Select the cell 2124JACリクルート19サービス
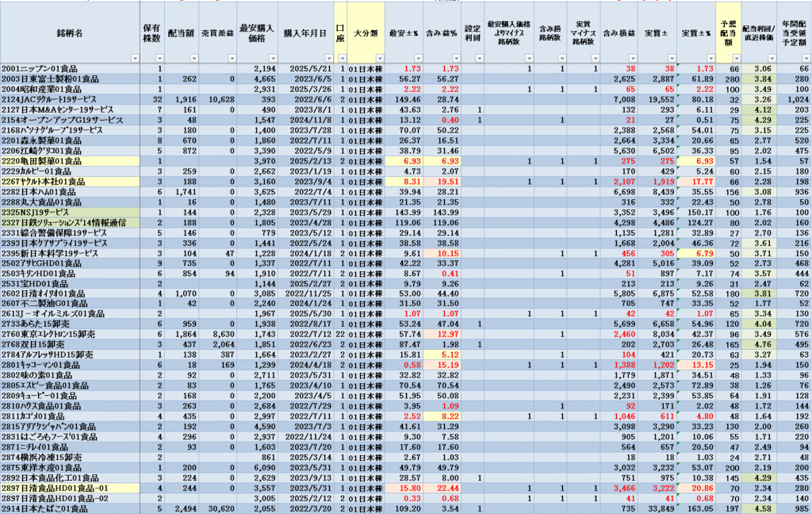The height and width of the screenshot is (514, 812). tap(70, 99)
